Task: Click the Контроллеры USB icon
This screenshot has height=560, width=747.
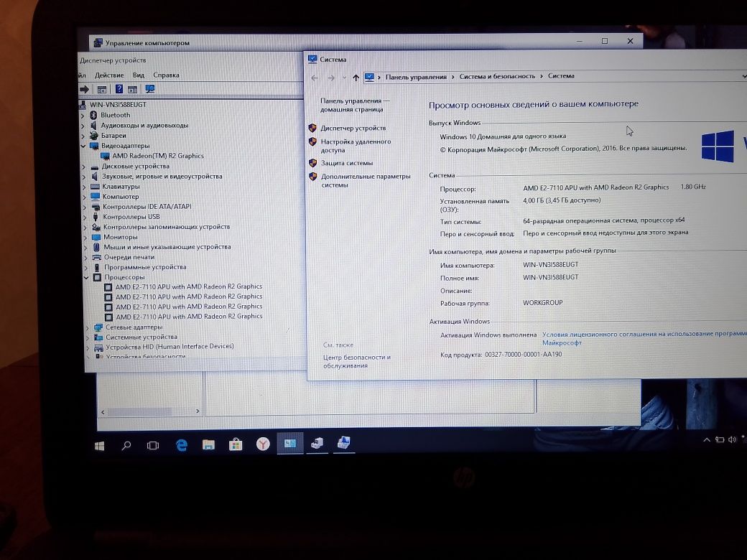Action: [x=96, y=217]
